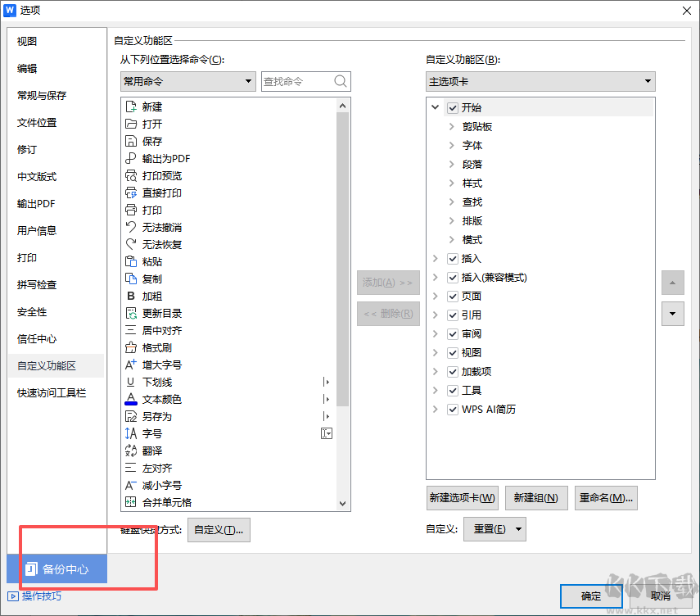700x616 pixels.
Task: Expand the 段落 group
Action: 452,164
